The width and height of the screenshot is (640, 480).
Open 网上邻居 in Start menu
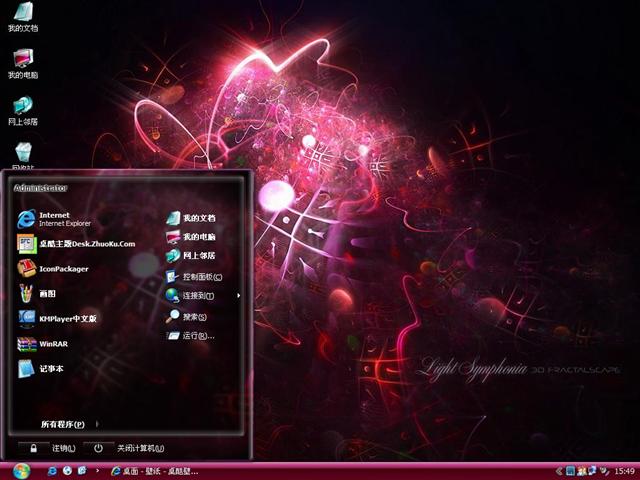(x=191, y=256)
